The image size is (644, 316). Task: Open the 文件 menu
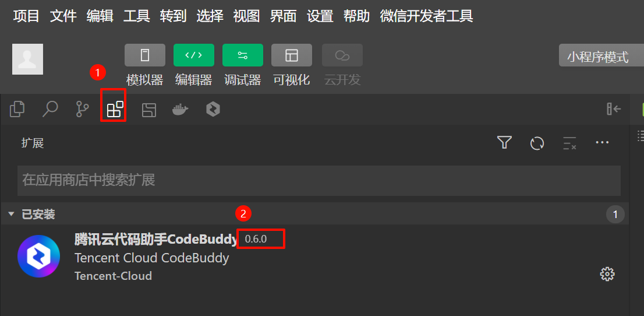(x=63, y=16)
